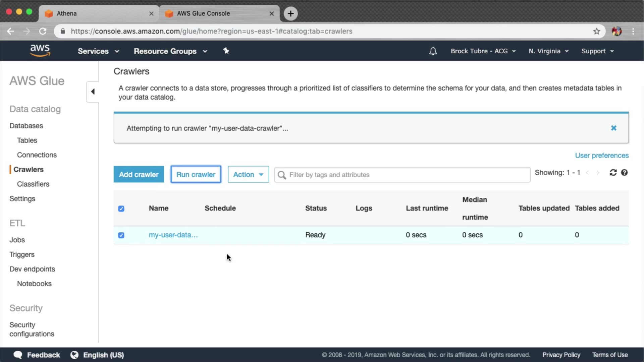Screen dimensions: 644x362
Task: Expand Resource Groups menu
Action: coord(170,51)
